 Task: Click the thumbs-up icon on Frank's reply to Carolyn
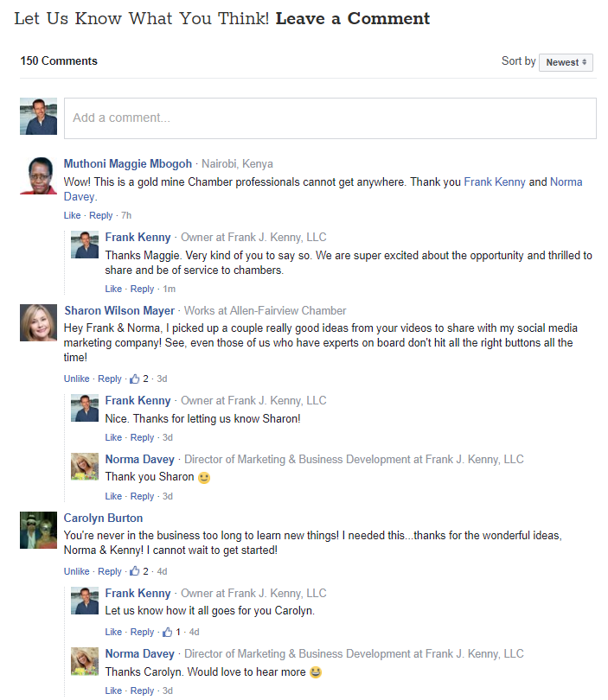point(168,632)
